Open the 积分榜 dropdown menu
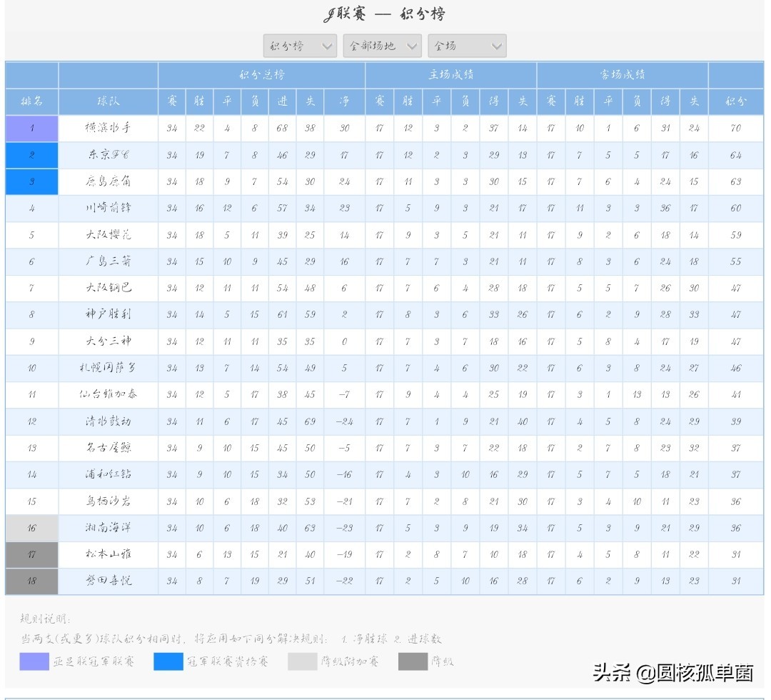The image size is (771, 700). coord(299,45)
